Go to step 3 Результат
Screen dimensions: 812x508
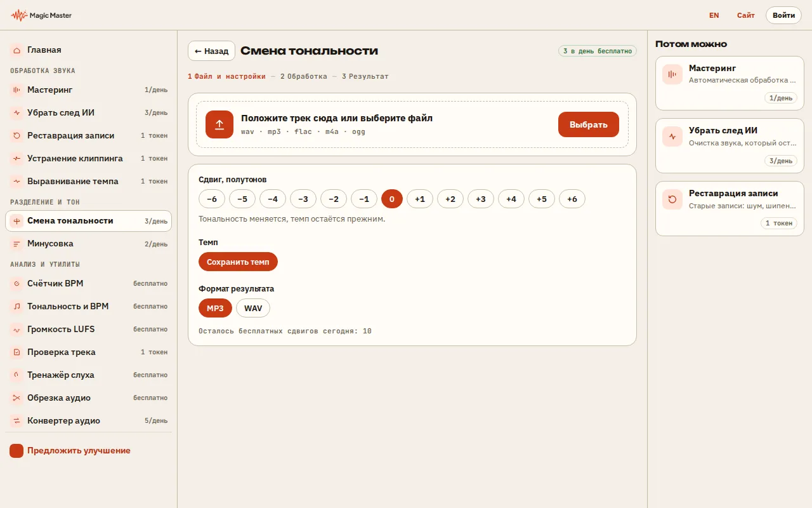pyautogui.click(x=365, y=76)
